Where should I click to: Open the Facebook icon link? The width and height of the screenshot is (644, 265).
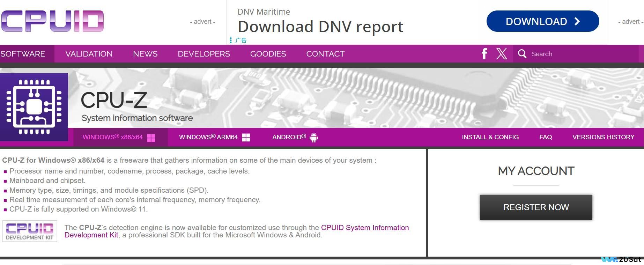pyautogui.click(x=484, y=54)
